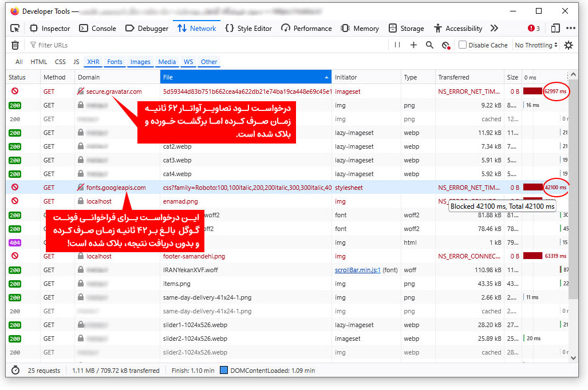Click the plus icon in Network toolbar
The image size is (588, 390).
pyautogui.click(x=413, y=45)
